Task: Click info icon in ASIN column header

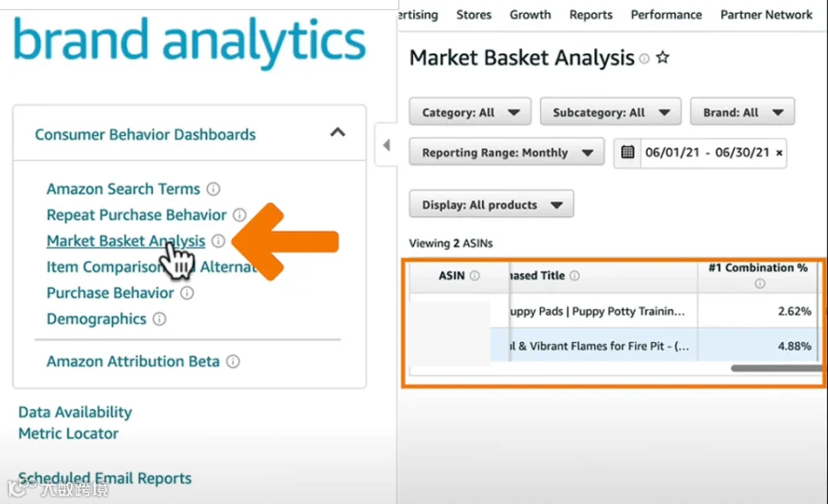Action: coord(475,276)
